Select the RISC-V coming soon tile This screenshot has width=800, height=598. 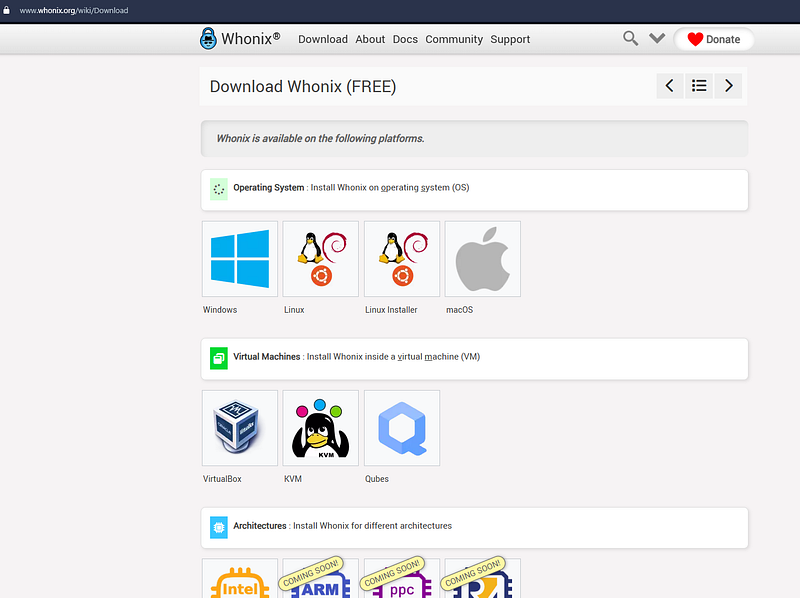[x=483, y=579]
